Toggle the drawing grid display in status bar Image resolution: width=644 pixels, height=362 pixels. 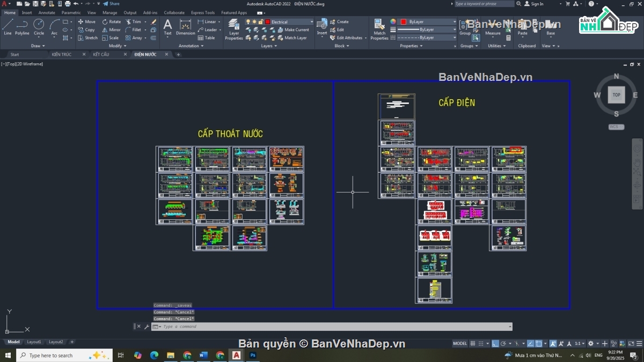coord(473,343)
